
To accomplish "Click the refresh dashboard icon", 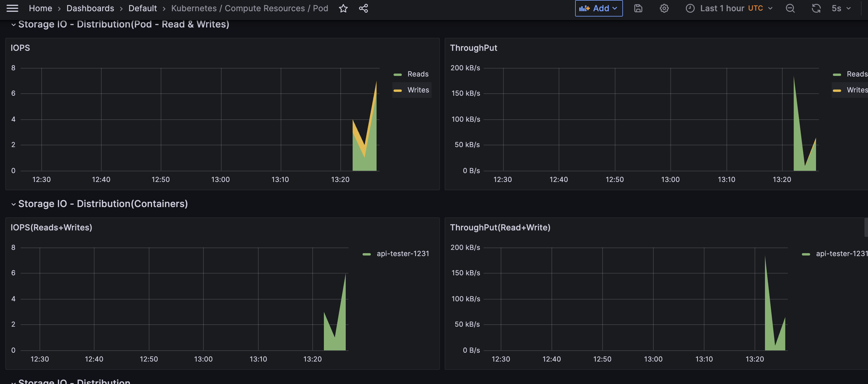I will point(816,8).
